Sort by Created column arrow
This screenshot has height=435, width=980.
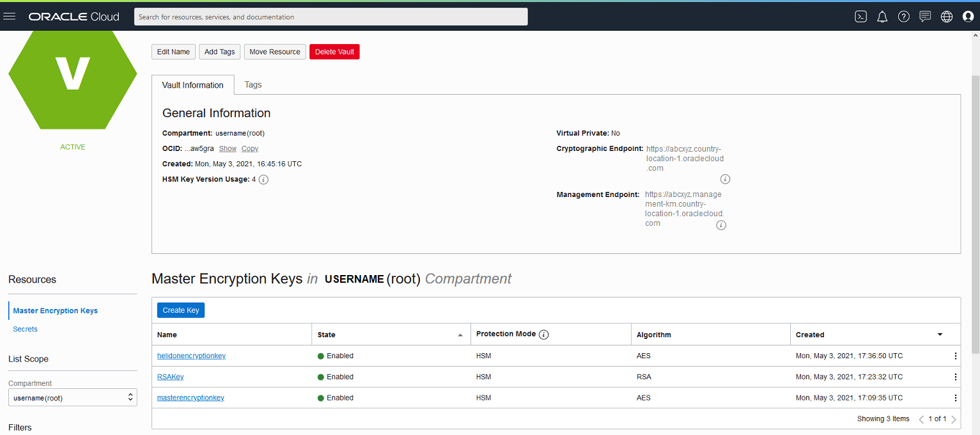(x=940, y=335)
